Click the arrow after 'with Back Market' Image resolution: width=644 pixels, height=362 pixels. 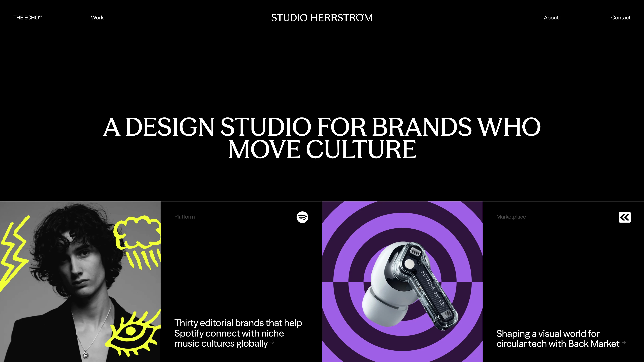[624, 343]
